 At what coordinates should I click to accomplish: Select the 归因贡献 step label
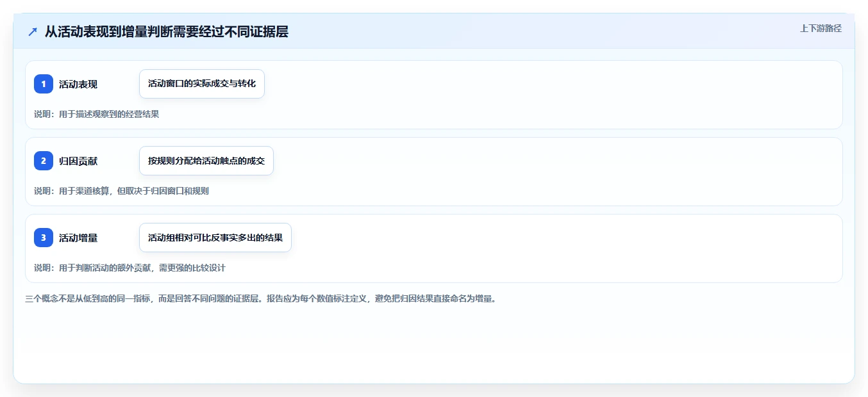(78, 161)
